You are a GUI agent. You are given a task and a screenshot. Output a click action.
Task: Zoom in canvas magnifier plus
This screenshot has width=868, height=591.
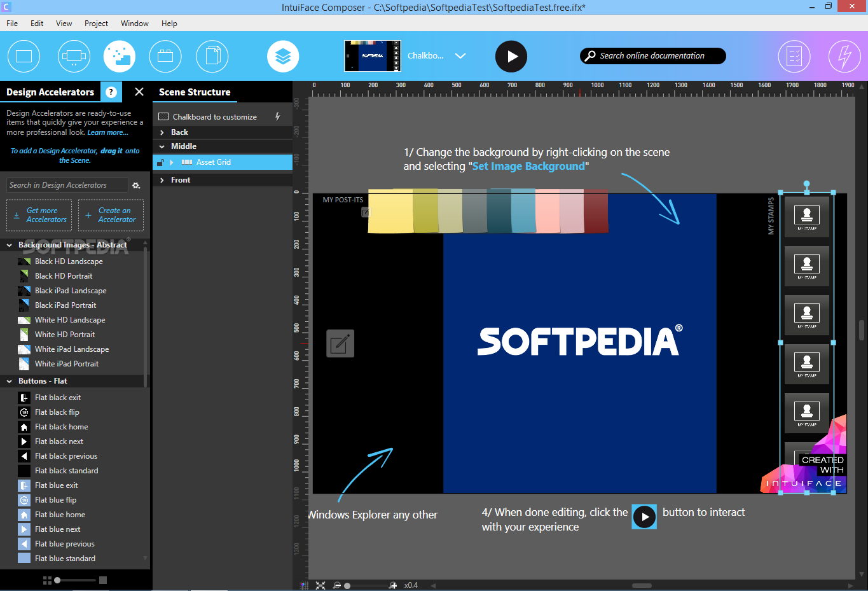point(393,585)
